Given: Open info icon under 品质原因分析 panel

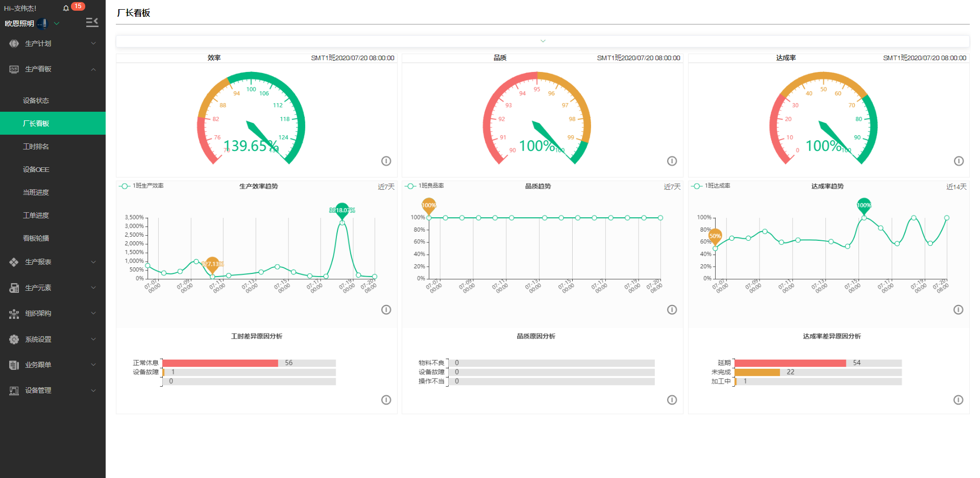Looking at the screenshot, I should tap(672, 400).
